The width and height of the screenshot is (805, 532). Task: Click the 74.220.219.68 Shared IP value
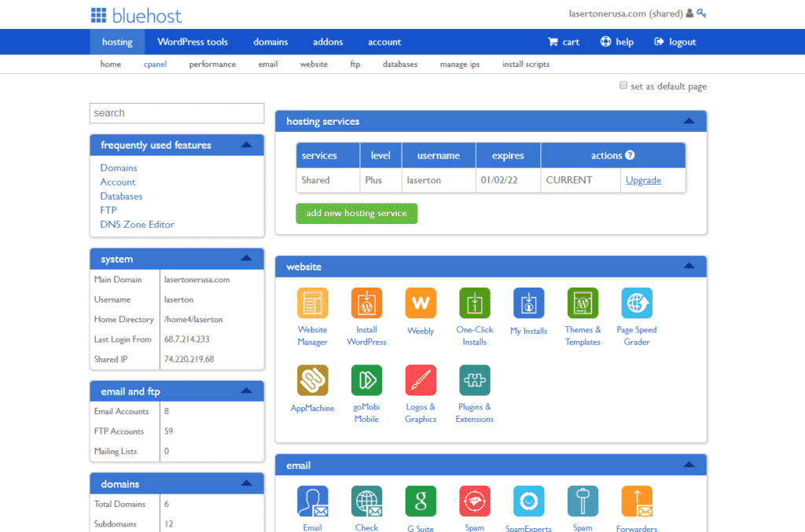tap(189, 359)
